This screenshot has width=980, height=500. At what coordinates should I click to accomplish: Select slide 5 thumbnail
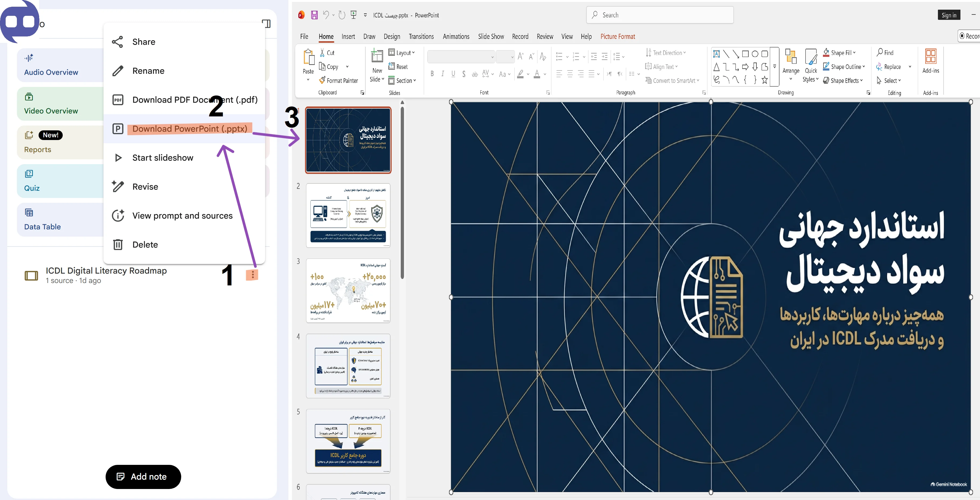[x=348, y=441]
